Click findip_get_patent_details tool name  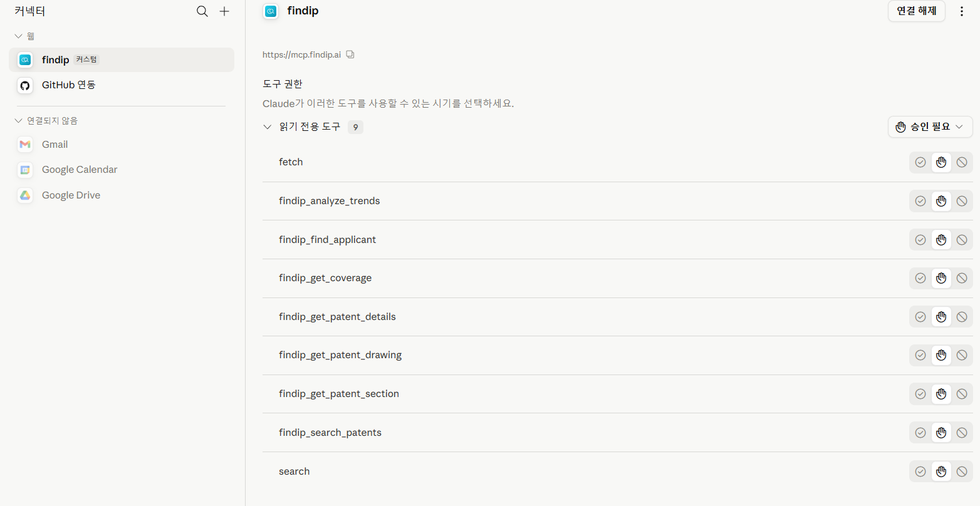pos(337,317)
